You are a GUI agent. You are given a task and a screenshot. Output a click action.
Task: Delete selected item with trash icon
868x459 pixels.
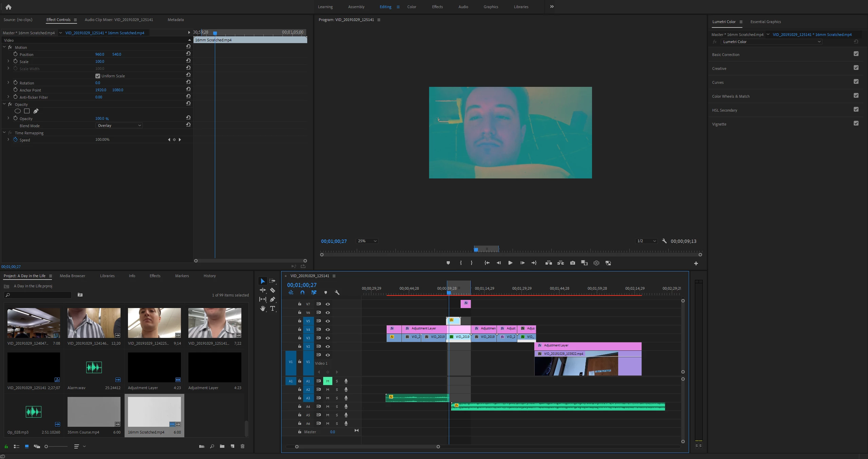pyautogui.click(x=242, y=446)
